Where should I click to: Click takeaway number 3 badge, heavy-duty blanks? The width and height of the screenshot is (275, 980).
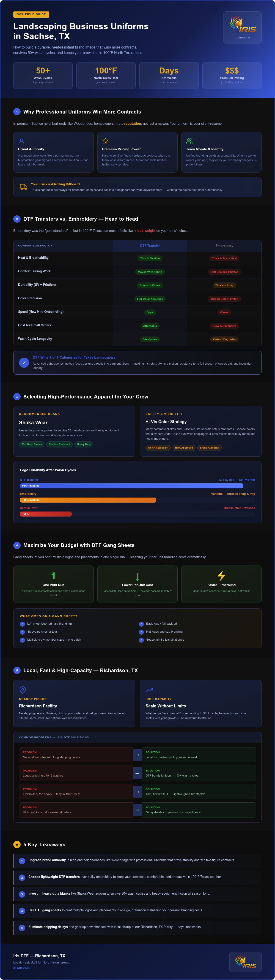click(22, 894)
